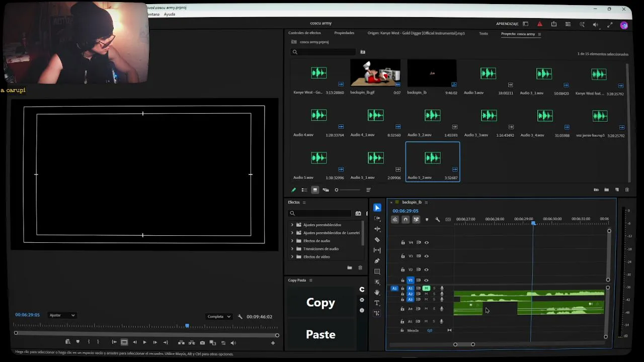Open the Efectos panel hamburger menu

[x=304, y=202]
